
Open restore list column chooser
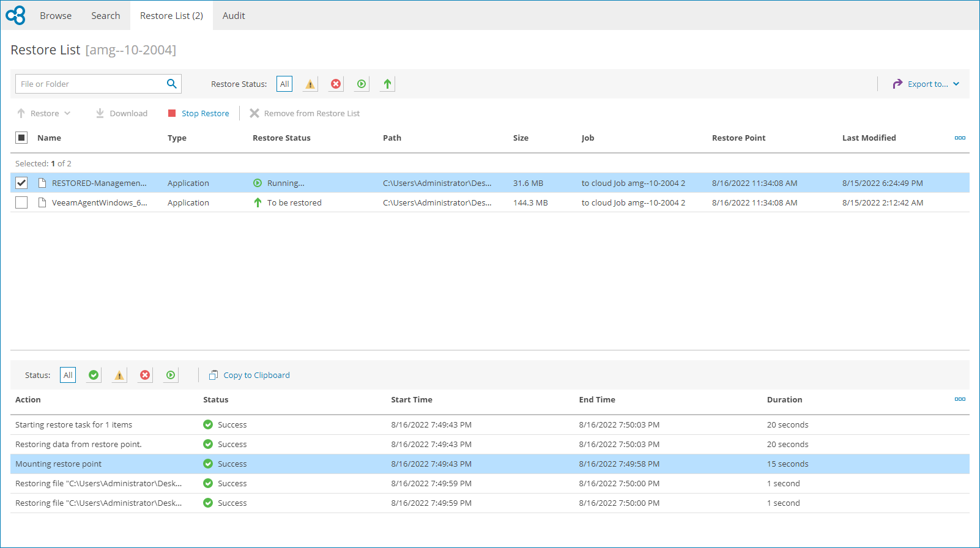pyautogui.click(x=960, y=138)
